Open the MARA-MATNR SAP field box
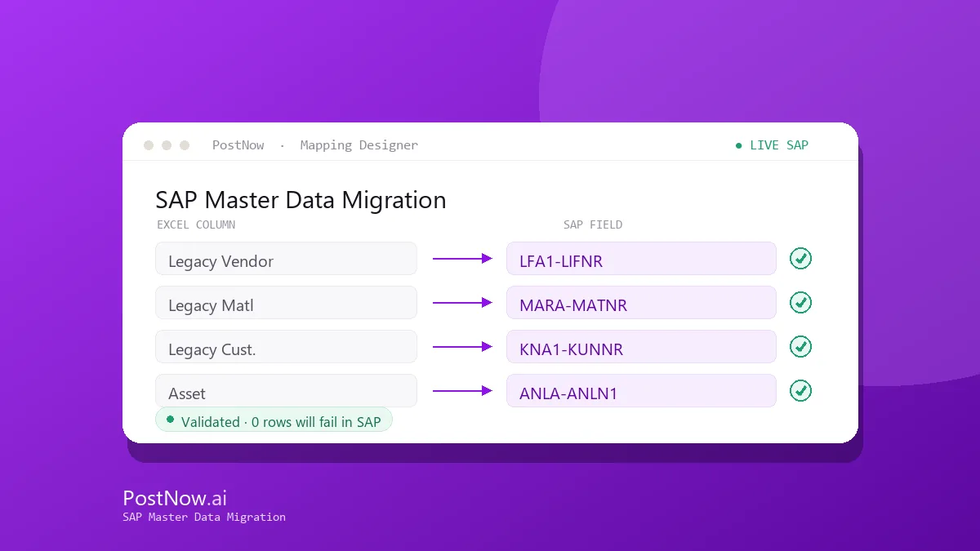Viewport: 980px width, 551px height. [641, 303]
